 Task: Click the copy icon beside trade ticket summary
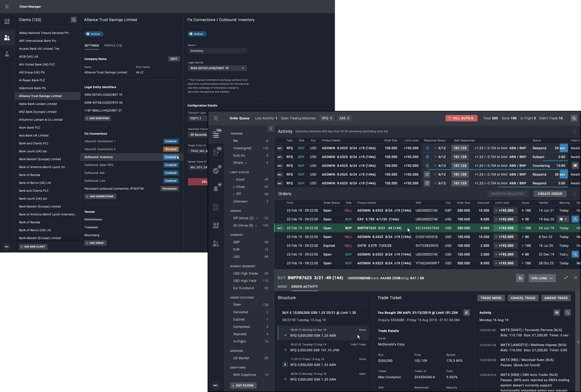[466, 313]
